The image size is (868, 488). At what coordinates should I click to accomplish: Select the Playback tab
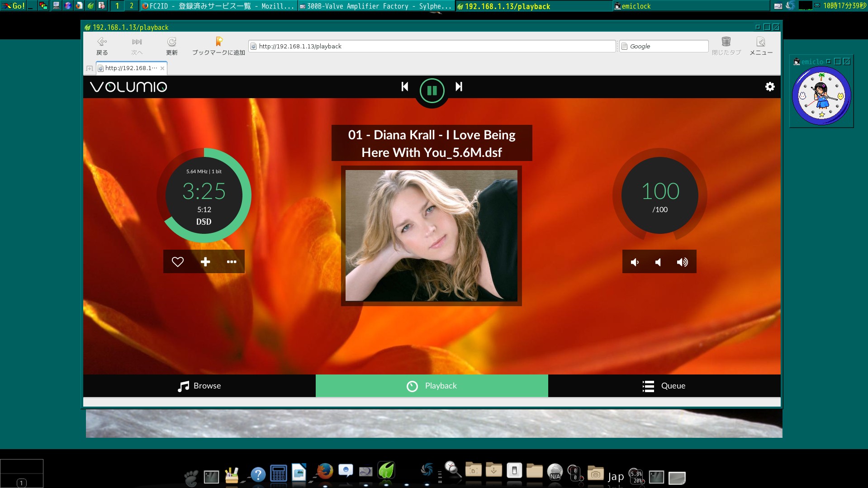click(x=432, y=386)
